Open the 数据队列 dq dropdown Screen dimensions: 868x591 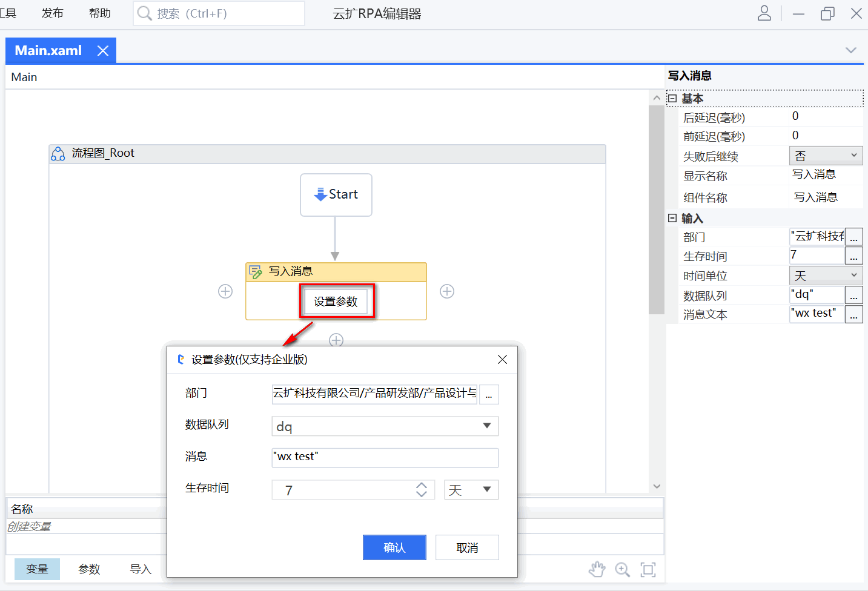click(385, 426)
